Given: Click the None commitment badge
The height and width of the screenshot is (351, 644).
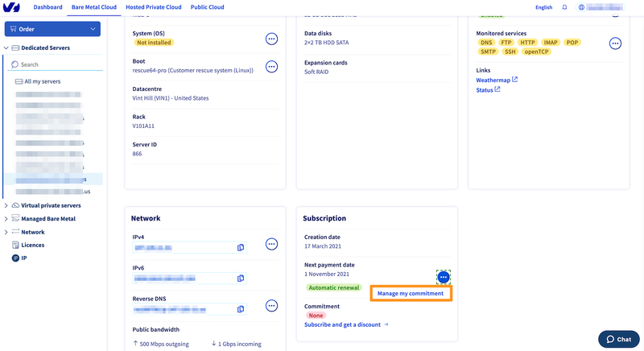Looking at the screenshot, I should click(316, 316).
